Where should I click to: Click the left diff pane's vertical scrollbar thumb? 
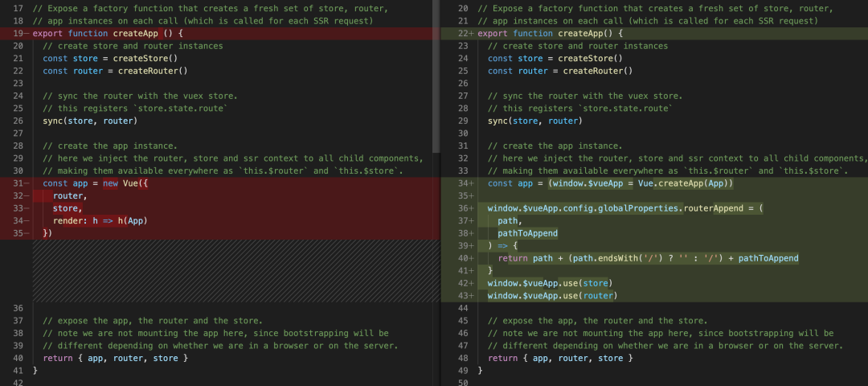[436, 76]
